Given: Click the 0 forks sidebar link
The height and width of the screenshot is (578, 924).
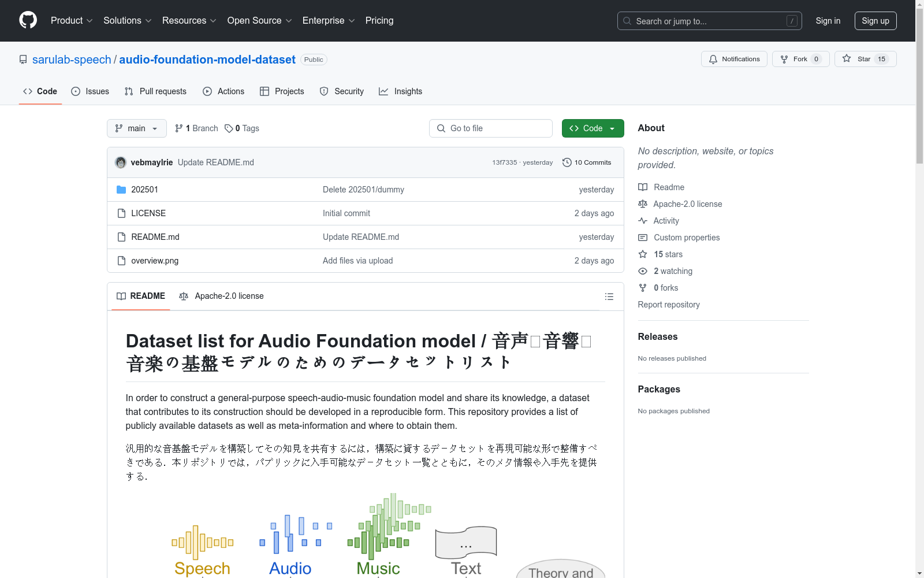Looking at the screenshot, I should [x=665, y=288].
